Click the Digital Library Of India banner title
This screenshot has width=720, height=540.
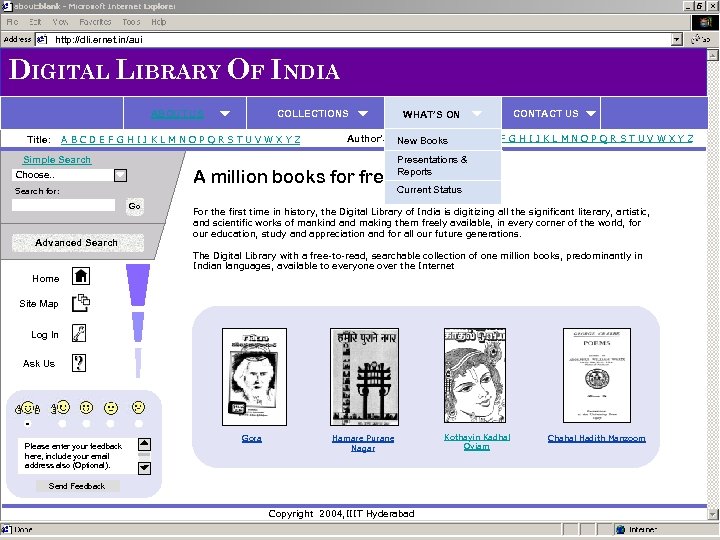point(174,70)
